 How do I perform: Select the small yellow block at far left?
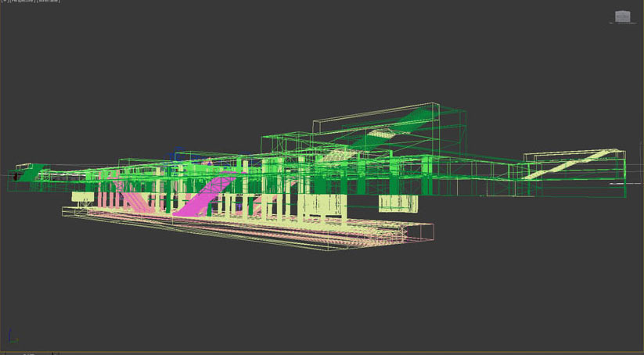click(x=79, y=198)
